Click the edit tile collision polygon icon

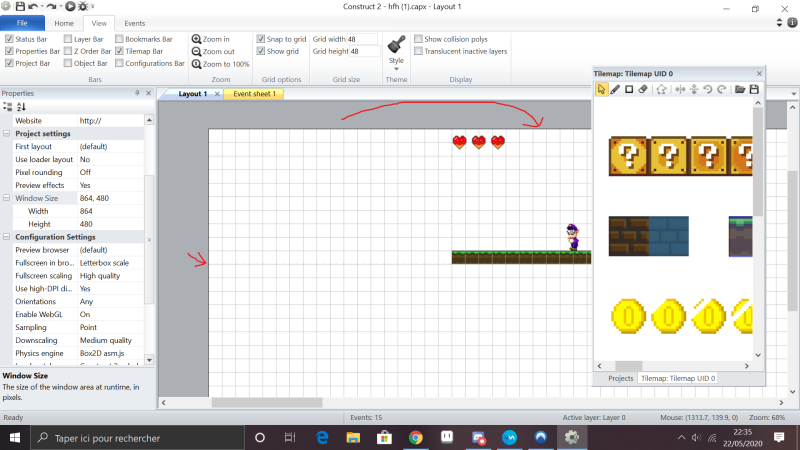[x=661, y=89]
